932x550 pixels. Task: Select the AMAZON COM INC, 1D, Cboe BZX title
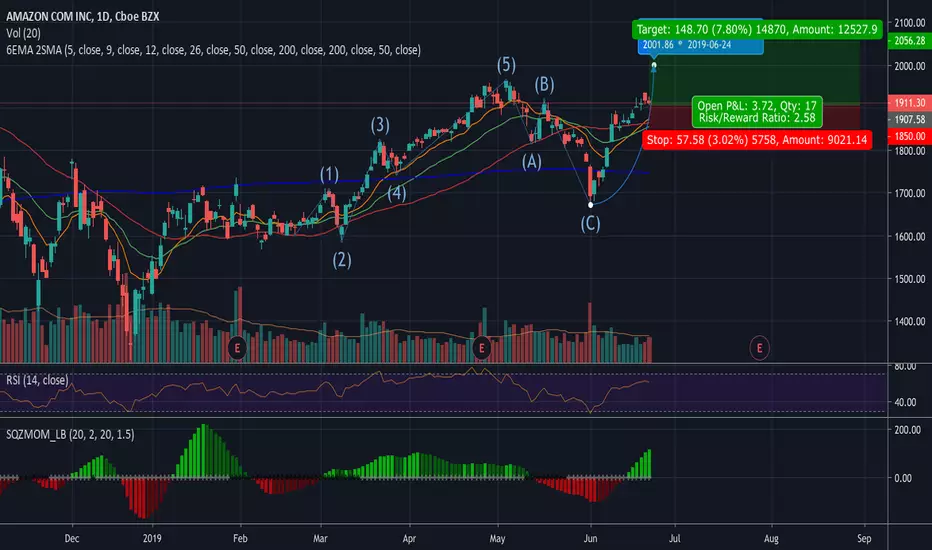tap(83, 17)
